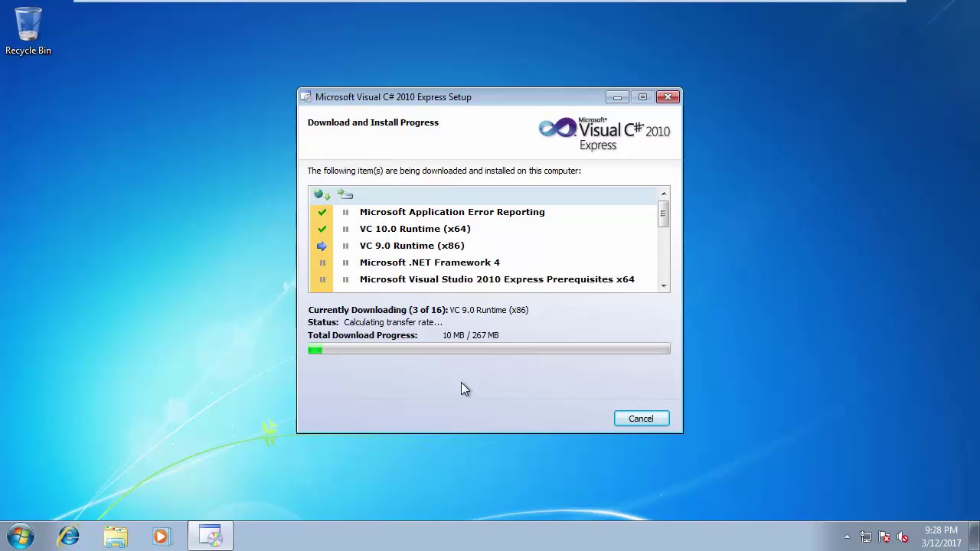980x551 pixels.
Task: Click install pending icon for .NET Framework 4
Action: pos(345,262)
